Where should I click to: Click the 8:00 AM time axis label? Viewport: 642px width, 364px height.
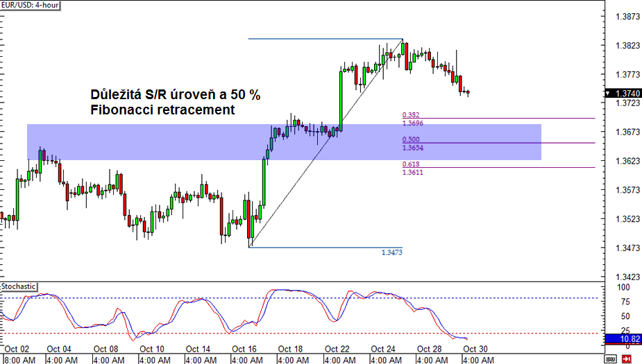click(x=19, y=360)
